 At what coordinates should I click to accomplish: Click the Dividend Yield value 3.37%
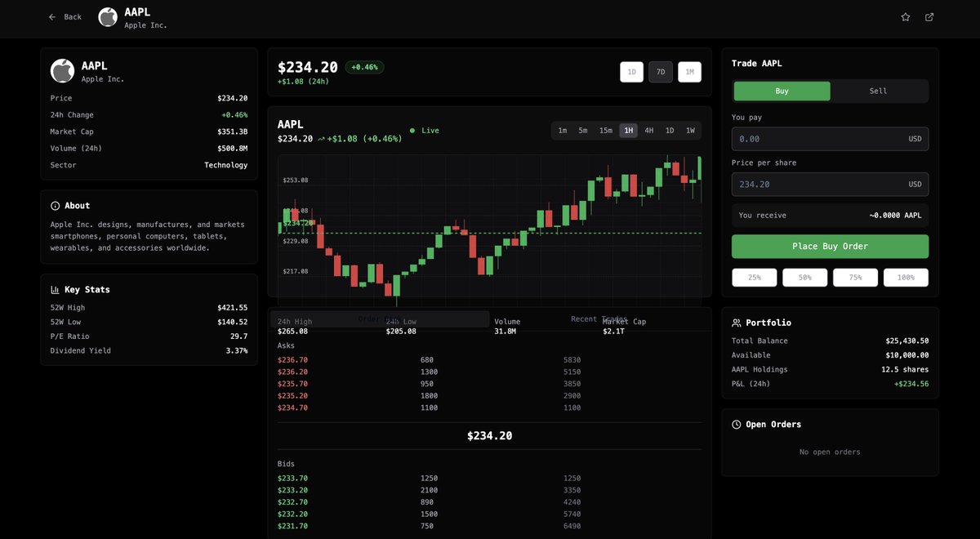[x=236, y=351]
